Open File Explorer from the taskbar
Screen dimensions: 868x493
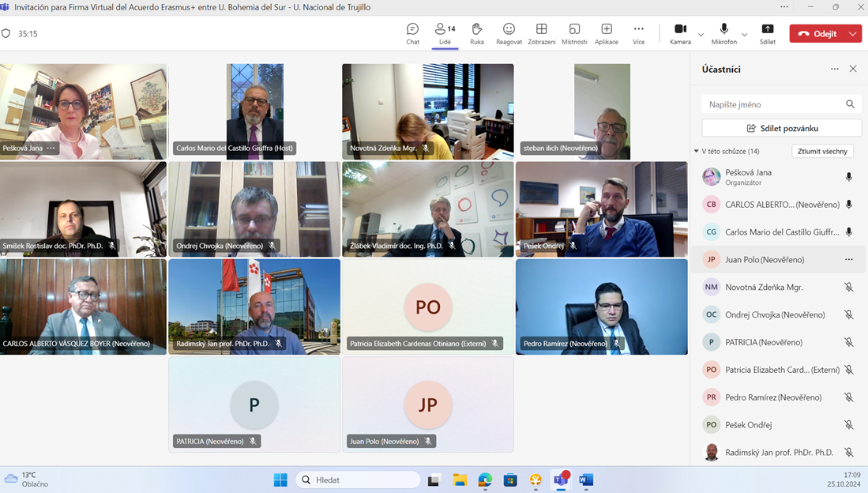(460, 480)
